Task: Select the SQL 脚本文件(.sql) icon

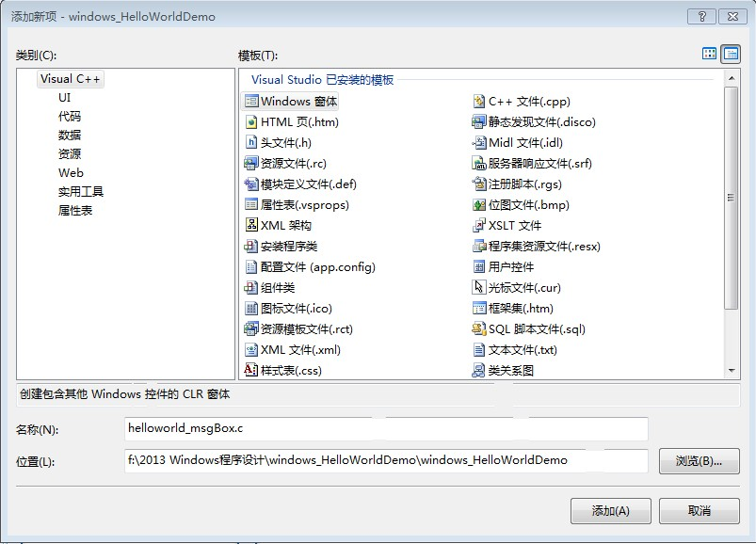Action: [x=479, y=329]
